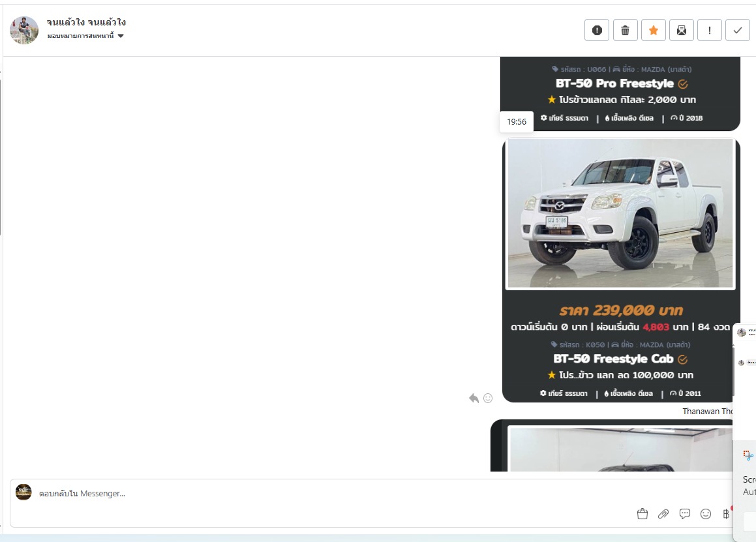The height and width of the screenshot is (542, 756).
Task: Open white Mazda BT-50 truck image
Action: [620, 214]
